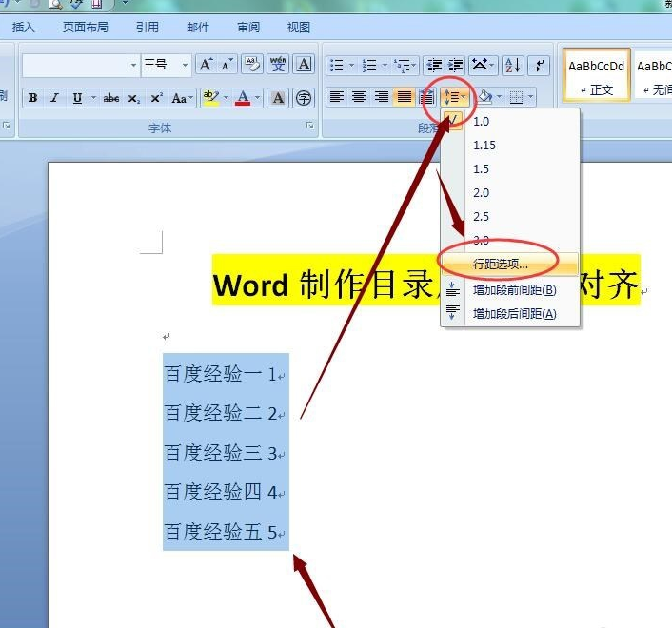Open the 页面布局 ribbon tab

[x=86, y=28]
